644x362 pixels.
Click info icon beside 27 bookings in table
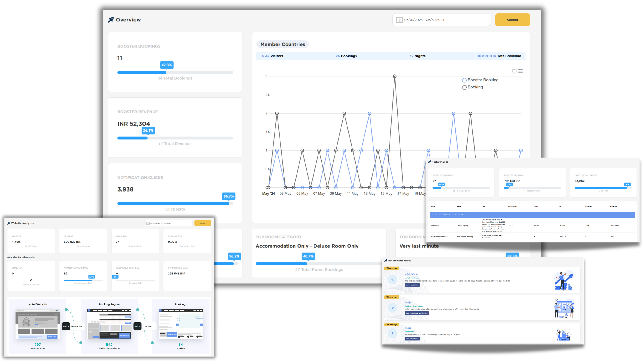588,226
